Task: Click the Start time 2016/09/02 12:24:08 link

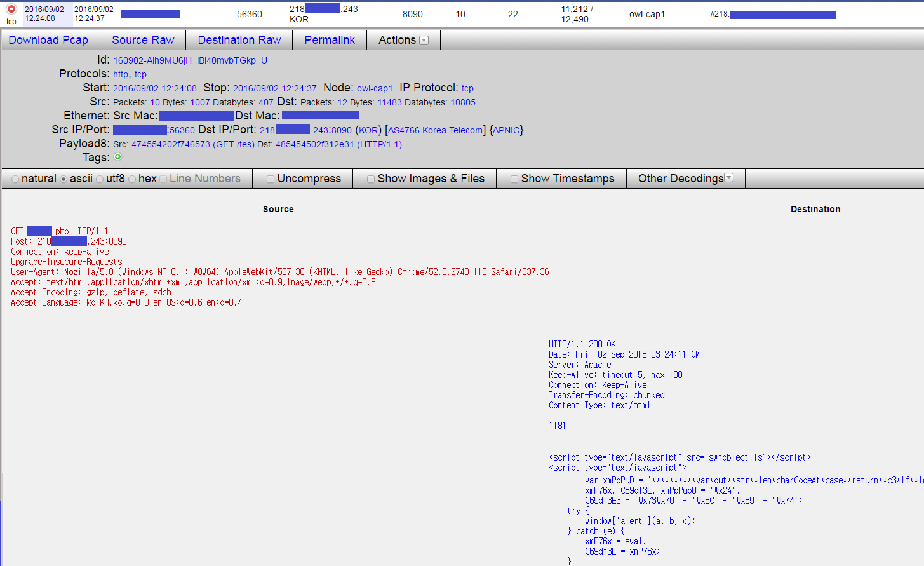Action: click(155, 88)
